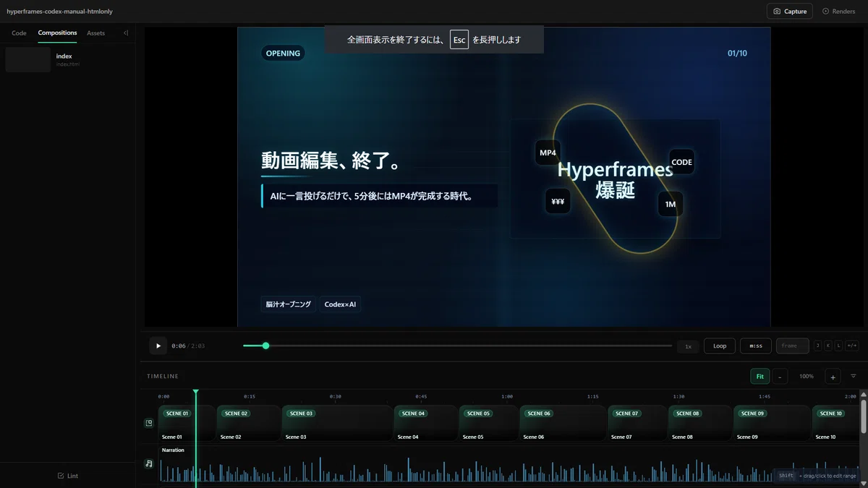
Task: Click the playback progress slider handle
Action: (265, 346)
